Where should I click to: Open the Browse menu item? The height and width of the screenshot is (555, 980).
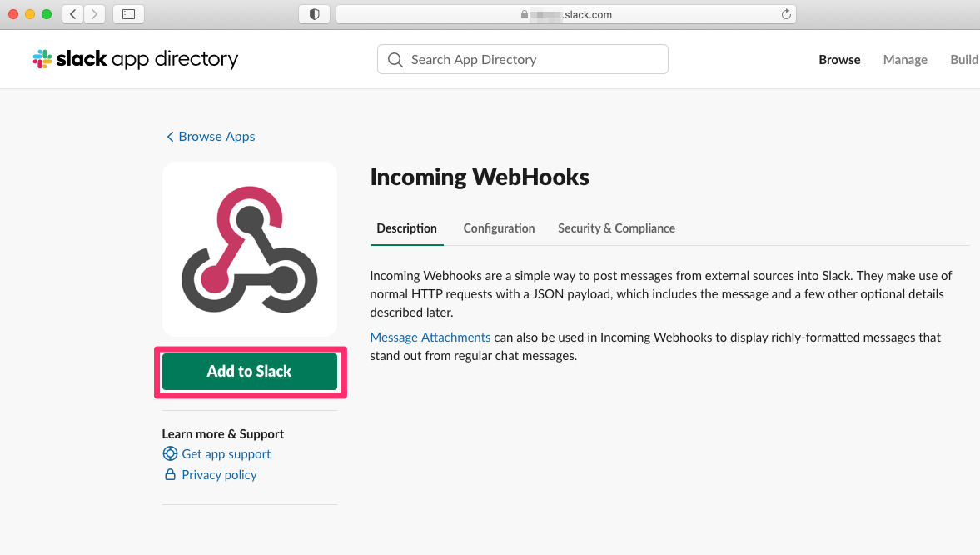839,59
